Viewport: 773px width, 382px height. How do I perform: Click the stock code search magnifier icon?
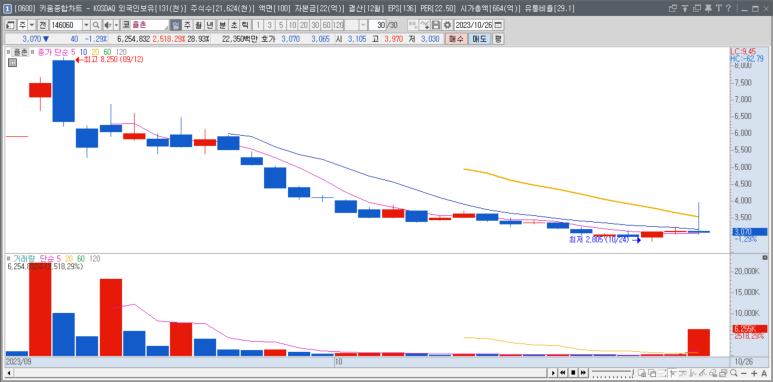click(x=96, y=25)
